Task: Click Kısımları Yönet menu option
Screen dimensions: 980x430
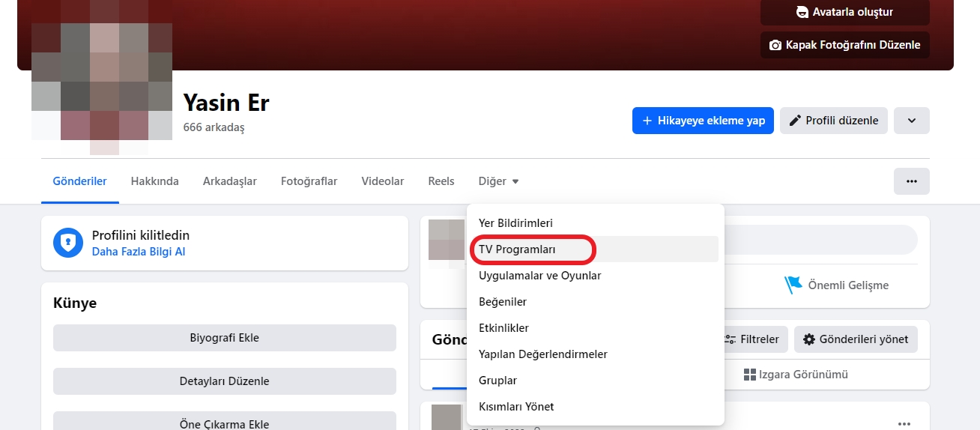Action: click(x=596, y=407)
